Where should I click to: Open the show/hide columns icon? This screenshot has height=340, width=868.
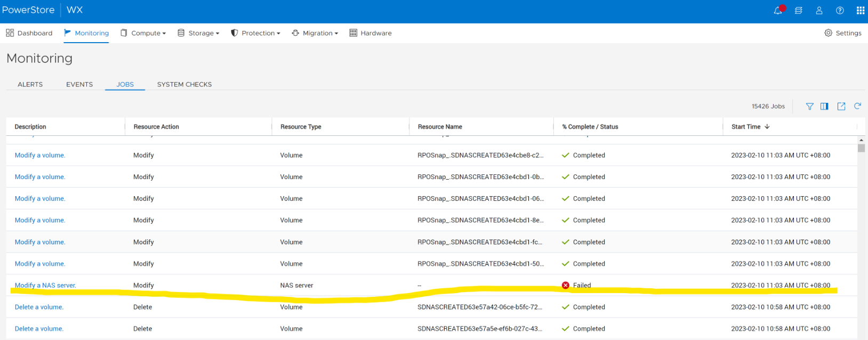click(824, 106)
